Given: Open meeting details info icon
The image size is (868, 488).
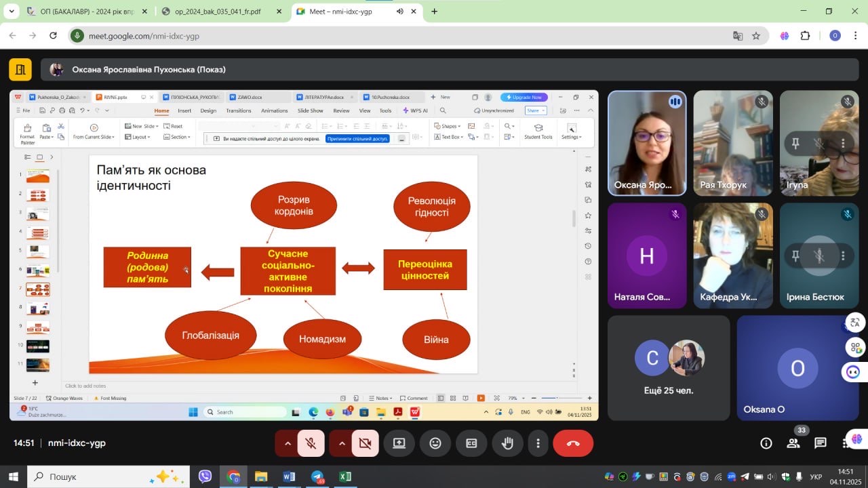Looking at the screenshot, I should tap(766, 443).
